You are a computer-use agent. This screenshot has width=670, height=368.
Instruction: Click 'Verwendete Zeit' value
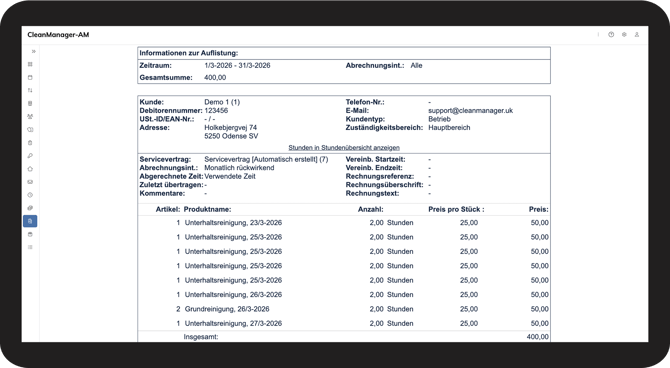point(230,177)
